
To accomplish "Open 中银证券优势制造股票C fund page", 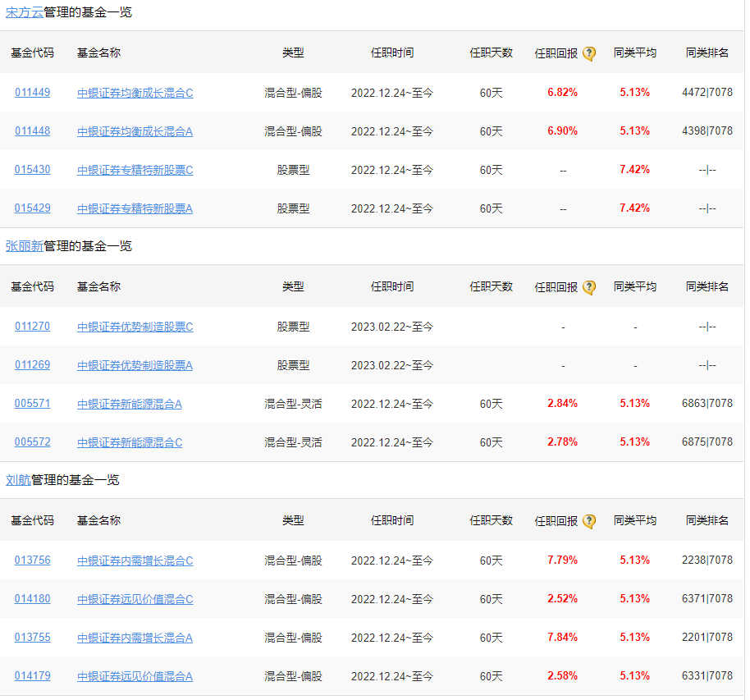I will [x=135, y=327].
